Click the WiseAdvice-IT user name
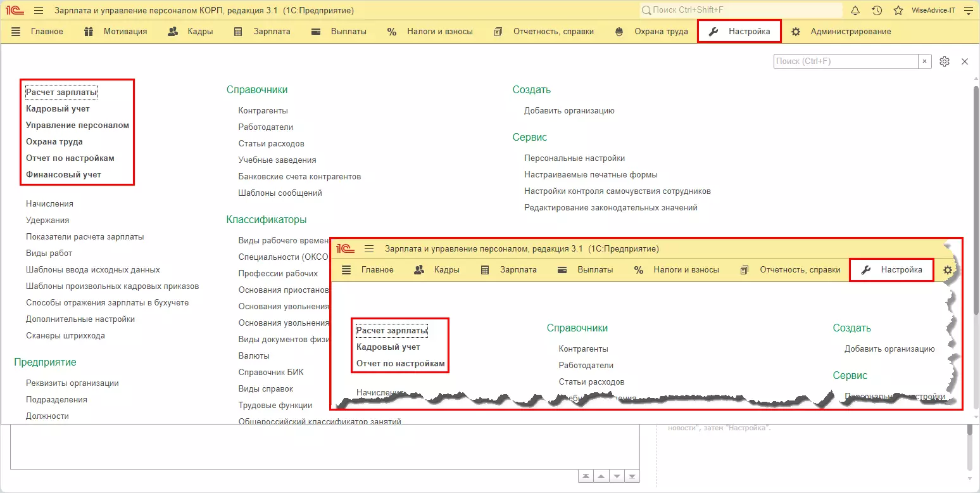Screen dimensions: 980x493 (x=933, y=11)
